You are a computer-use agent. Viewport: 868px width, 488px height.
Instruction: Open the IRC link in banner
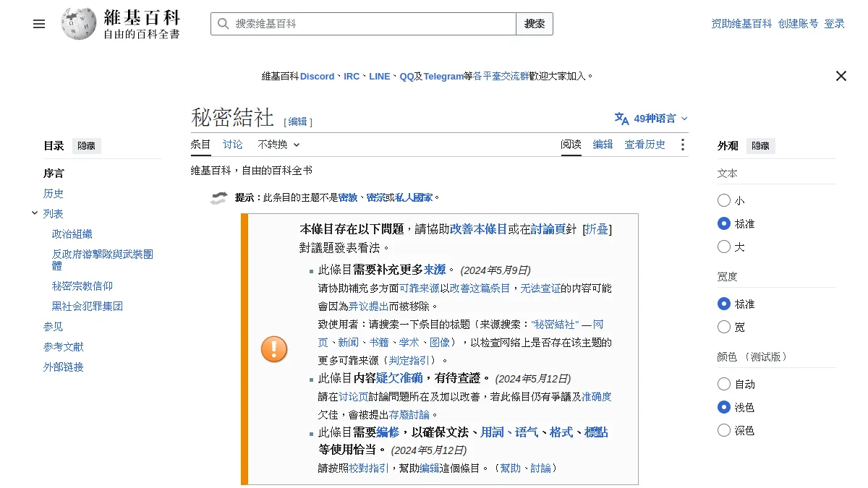pyautogui.click(x=352, y=76)
